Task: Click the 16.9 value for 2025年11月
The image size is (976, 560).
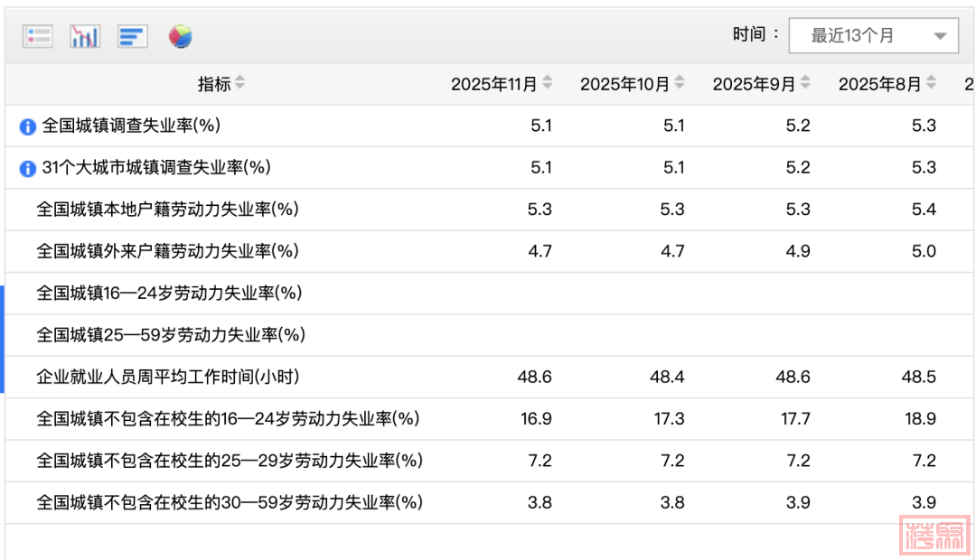Action: [540, 419]
